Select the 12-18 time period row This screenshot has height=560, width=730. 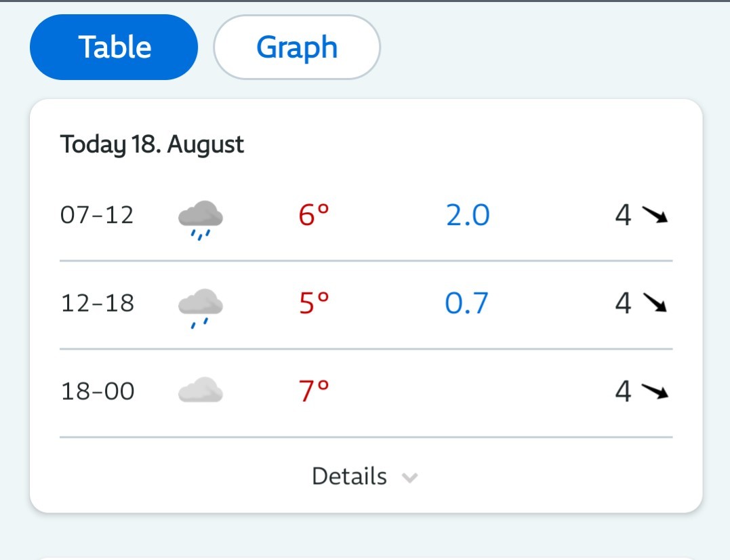click(x=366, y=305)
